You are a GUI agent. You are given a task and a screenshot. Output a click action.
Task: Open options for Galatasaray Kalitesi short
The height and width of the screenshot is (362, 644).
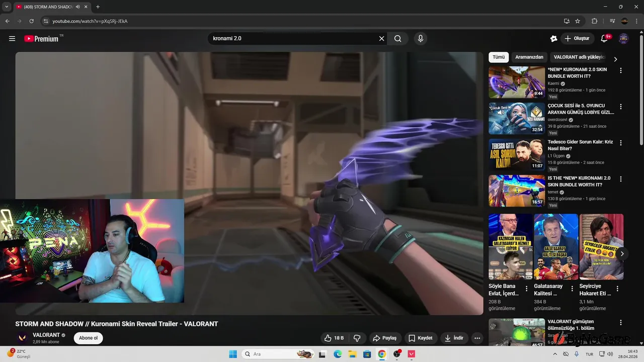(572, 289)
